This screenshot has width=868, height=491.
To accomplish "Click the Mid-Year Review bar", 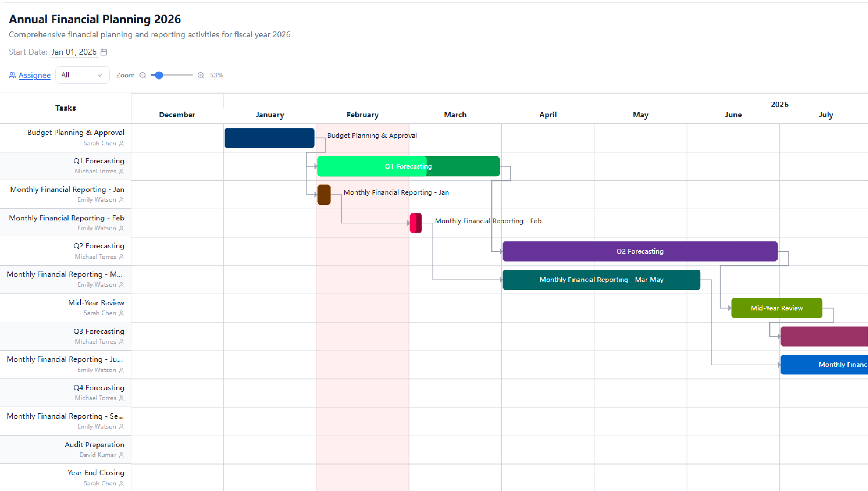I will (776, 308).
